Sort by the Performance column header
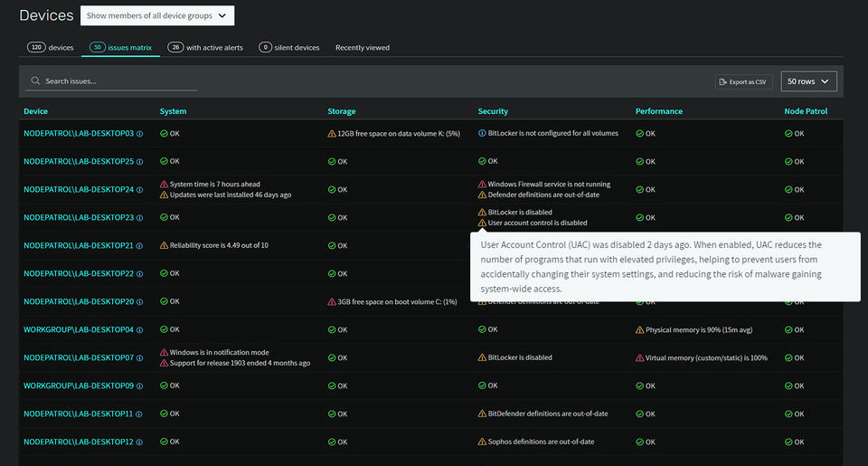 659,111
